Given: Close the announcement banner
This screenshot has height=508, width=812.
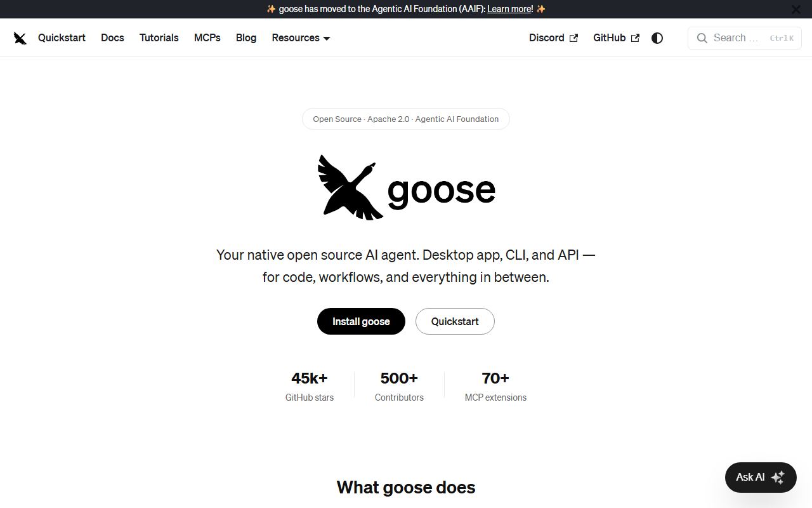Looking at the screenshot, I should tap(796, 9).
